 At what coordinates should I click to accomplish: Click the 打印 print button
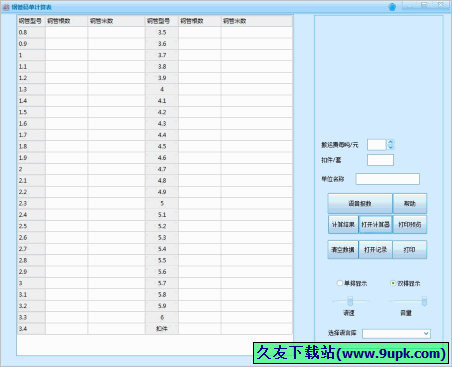click(410, 249)
